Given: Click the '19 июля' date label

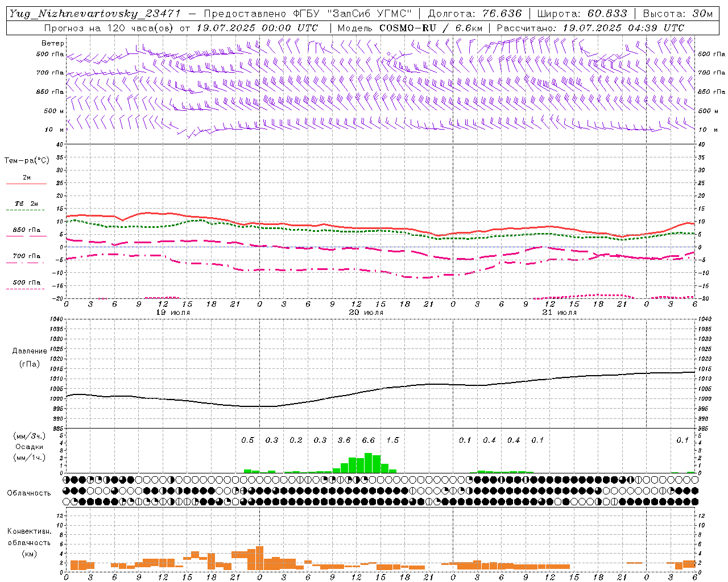Looking at the screenshot, I should [x=173, y=313].
